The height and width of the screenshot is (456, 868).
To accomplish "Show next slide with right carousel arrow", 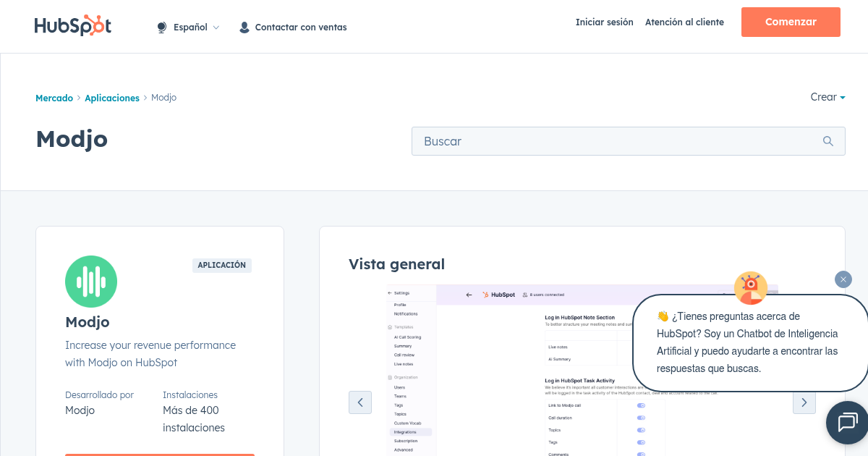I will (x=804, y=402).
